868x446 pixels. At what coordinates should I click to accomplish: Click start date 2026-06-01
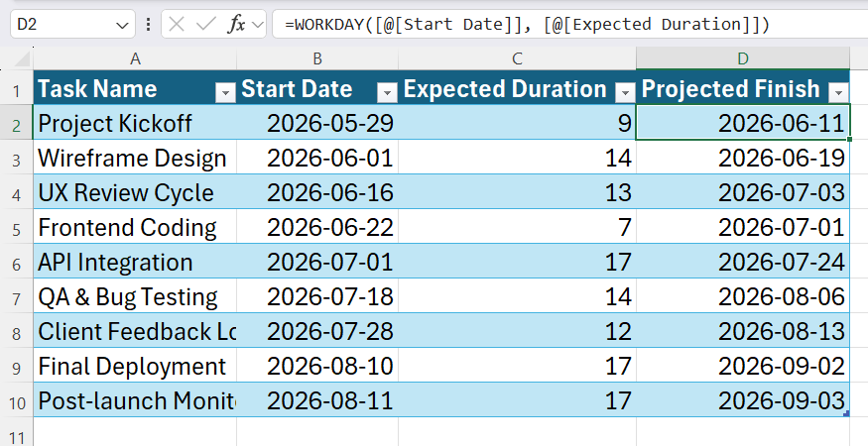pyautogui.click(x=317, y=158)
